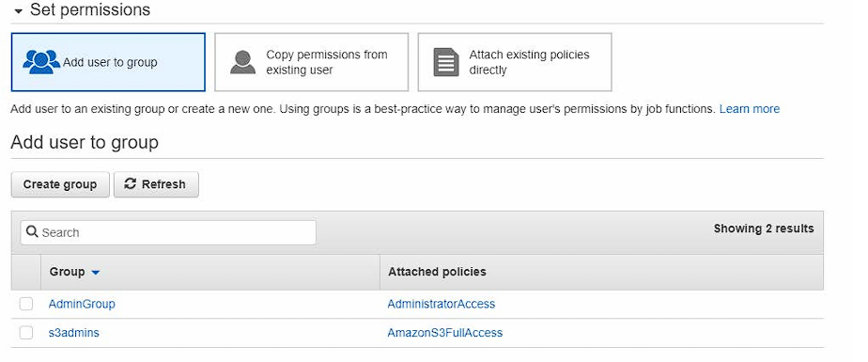Sort by the Group column arrow
This screenshot has height=362, width=868.
[x=95, y=272]
